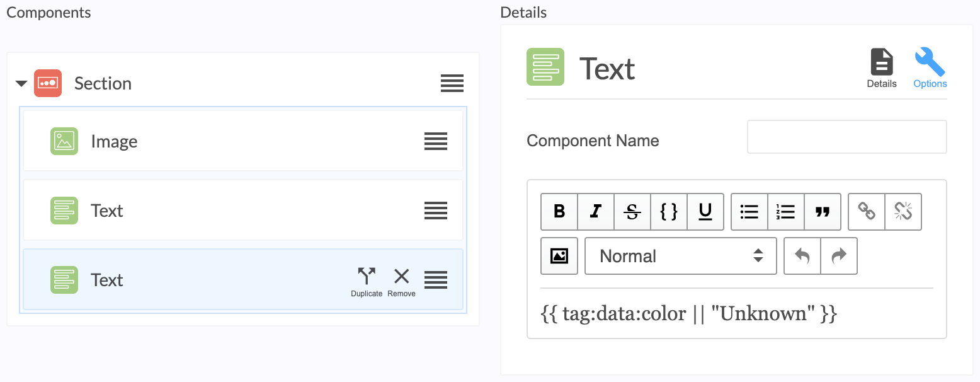
Task: Remove the selected Text component
Action: coord(401,281)
